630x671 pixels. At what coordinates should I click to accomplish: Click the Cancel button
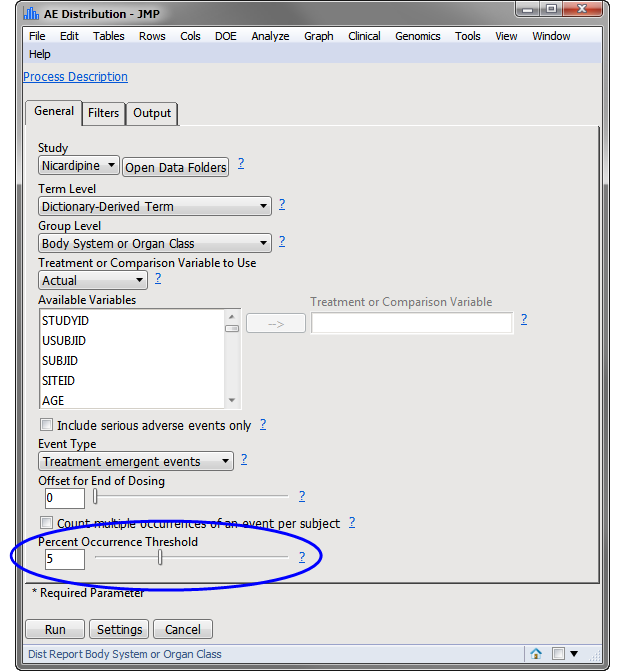[183, 629]
